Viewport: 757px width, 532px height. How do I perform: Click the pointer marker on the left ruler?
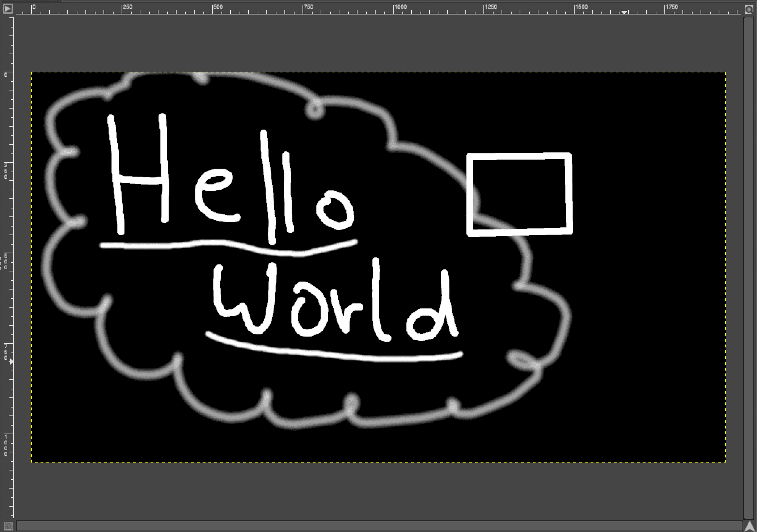[11, 361]
